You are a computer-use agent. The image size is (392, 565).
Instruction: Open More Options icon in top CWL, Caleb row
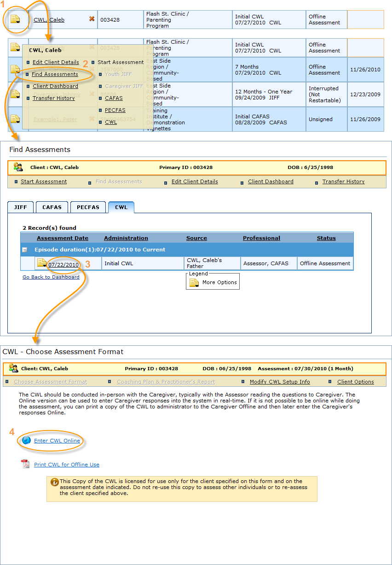pos(15,19)
